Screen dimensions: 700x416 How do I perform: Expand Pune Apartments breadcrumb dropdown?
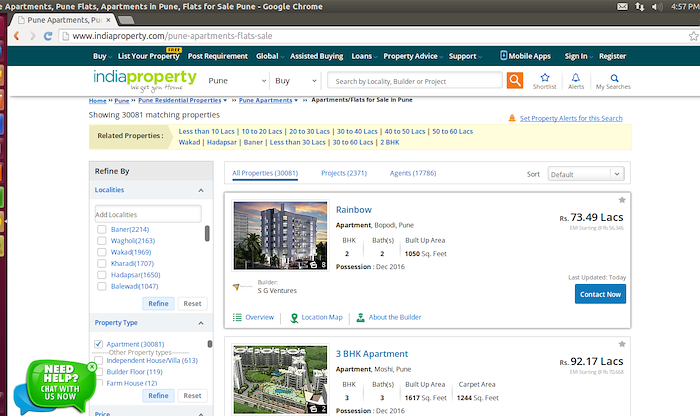[296, 100]
